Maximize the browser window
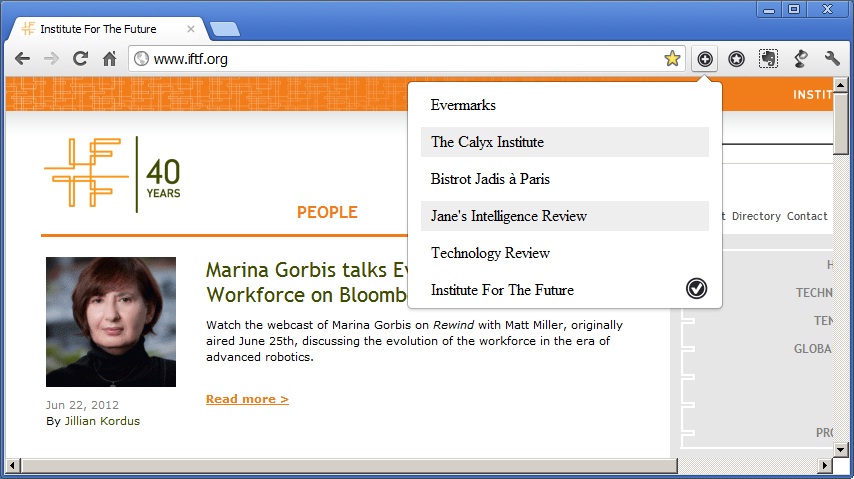The image size is (854, 479). pos(794,9)
